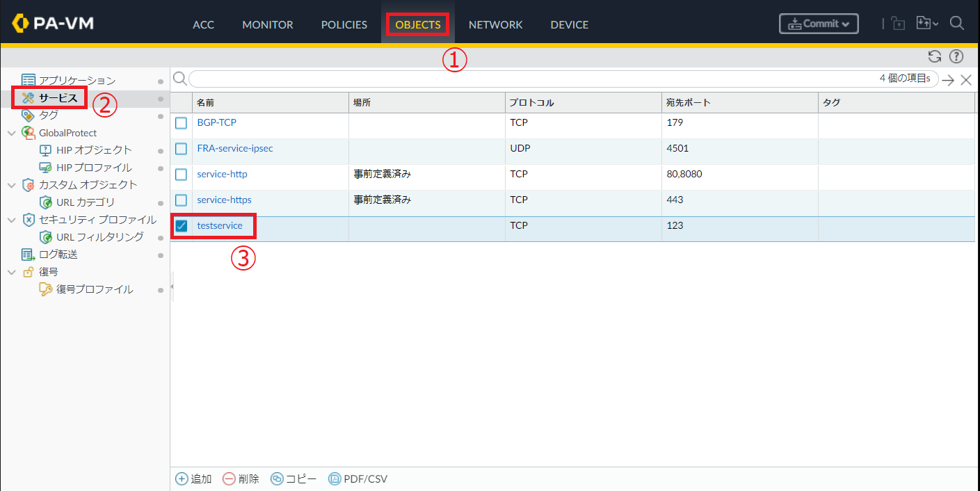Click the search magnifier icon in the header
Screen dimensions: 980x491
click(x=956, y=24)
